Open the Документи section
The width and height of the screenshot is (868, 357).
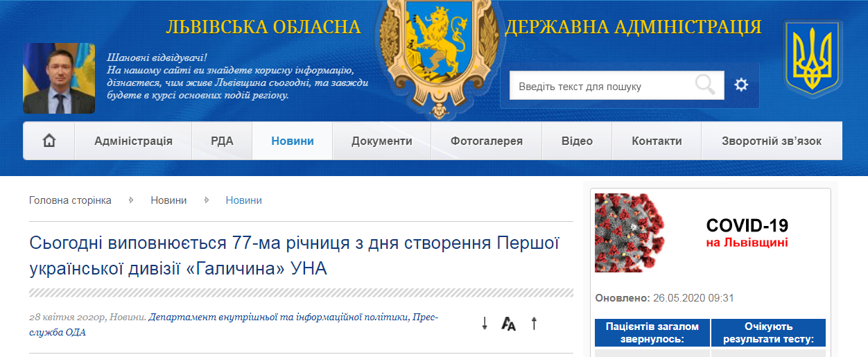381,141
